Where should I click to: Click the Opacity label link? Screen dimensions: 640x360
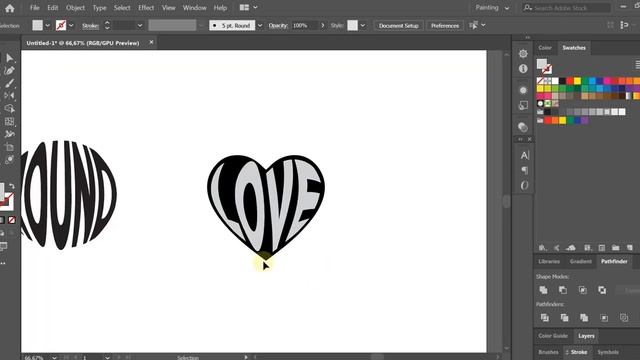pos(278,25)
